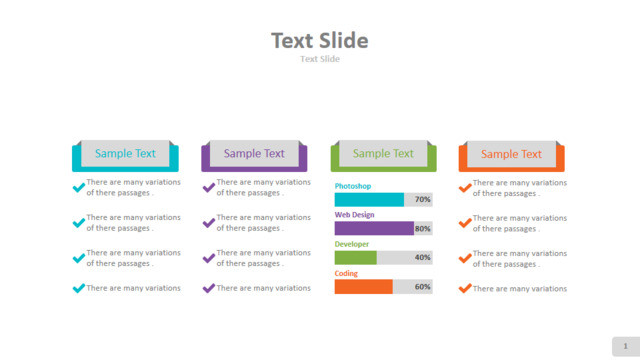Click the slide number 1 box
The image size is (640, 360).
626,347
